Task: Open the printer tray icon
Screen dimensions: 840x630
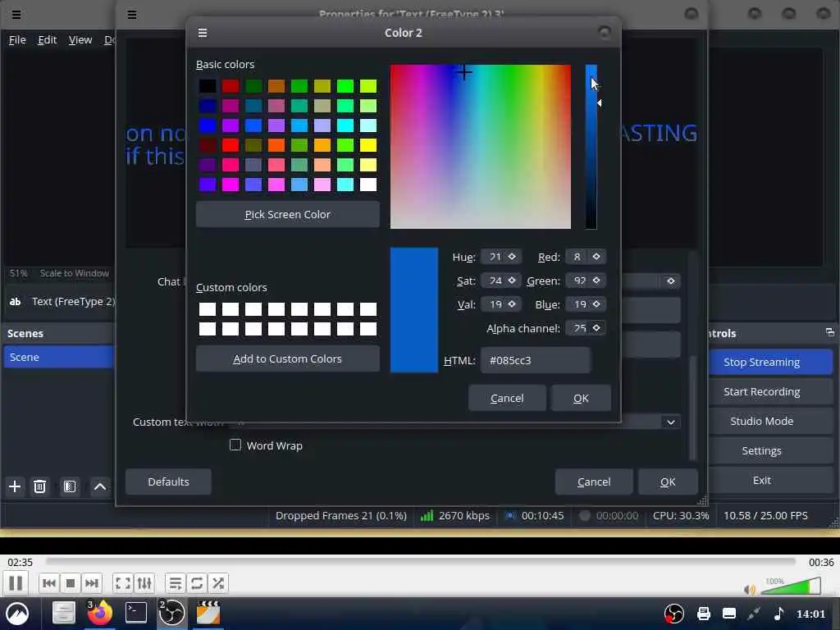Action: [703, 614]
